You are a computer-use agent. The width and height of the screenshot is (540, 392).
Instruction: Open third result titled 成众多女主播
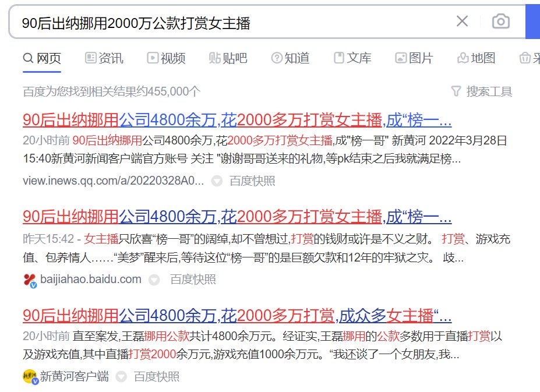[237, 316]
